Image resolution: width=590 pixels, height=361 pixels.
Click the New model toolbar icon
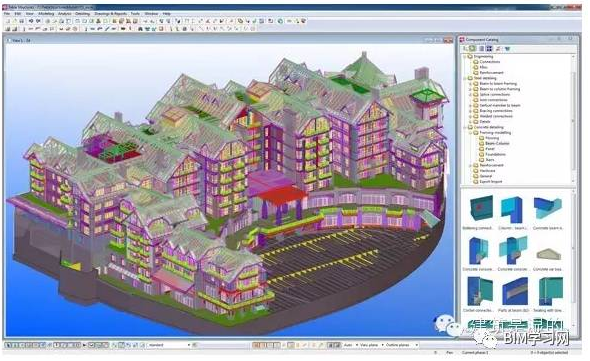(8, 21)
